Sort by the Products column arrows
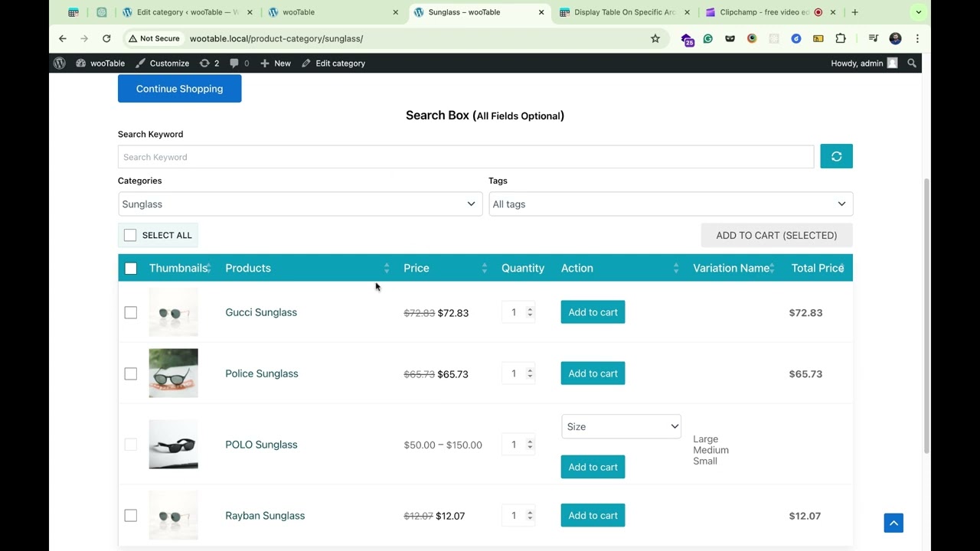Image resolution: width=980 pixels, height=551 pixels. (x=387, y=268)
